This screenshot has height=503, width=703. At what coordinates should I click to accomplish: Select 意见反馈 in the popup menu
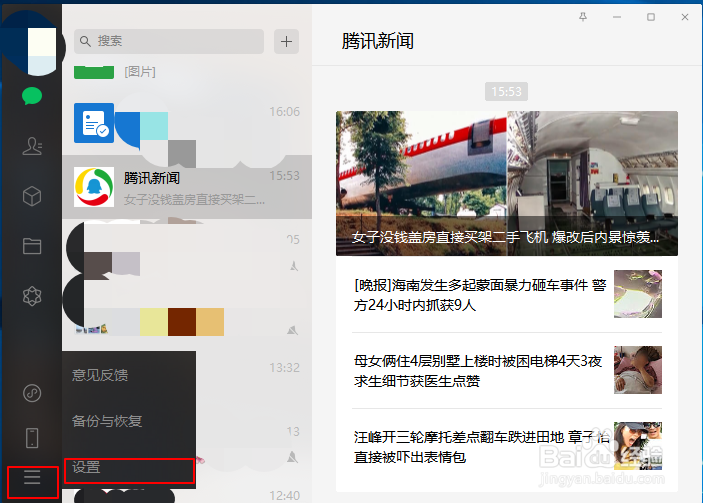[x=100, y=375]
